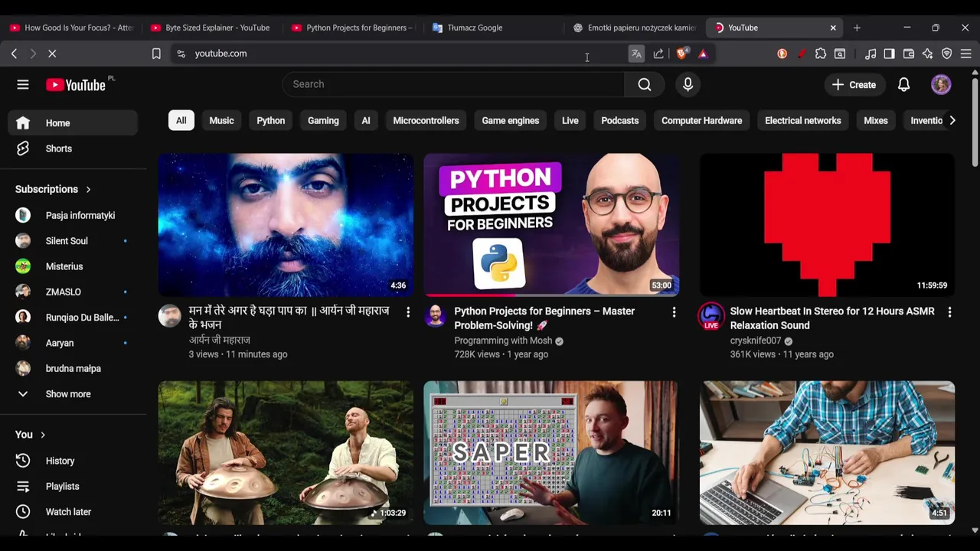Open the crysknife007 channel link
This screenshot has width=980, height=551.
click(x=756, y=341)
